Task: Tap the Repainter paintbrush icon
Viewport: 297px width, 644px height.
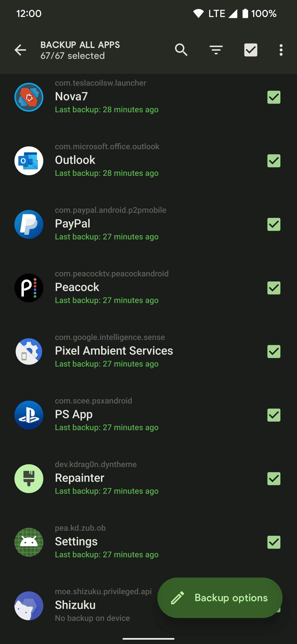Action: tap(29, 479)
